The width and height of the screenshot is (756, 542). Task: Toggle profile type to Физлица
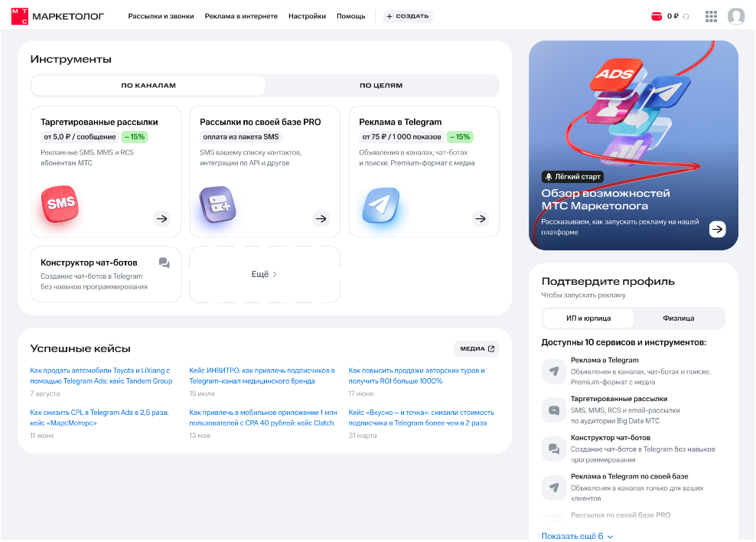click(678, 318)
